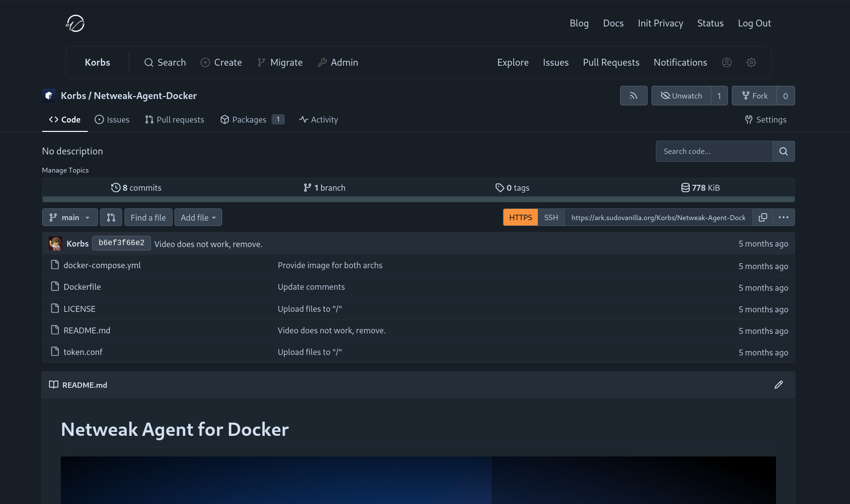This screenshot has width=850, height=504.
Task: Click the Korbs committer avatar image
Action: click(55, 244)
